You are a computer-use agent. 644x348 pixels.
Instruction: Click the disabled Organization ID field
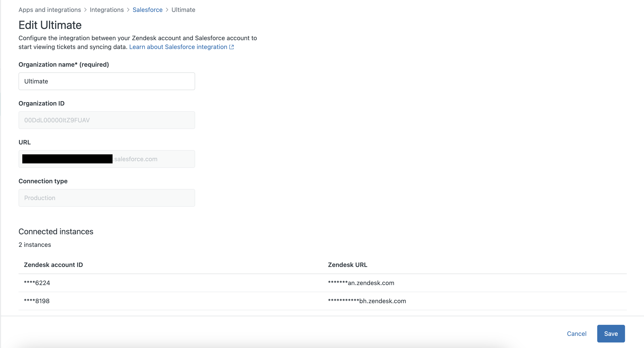coord(107,120)
